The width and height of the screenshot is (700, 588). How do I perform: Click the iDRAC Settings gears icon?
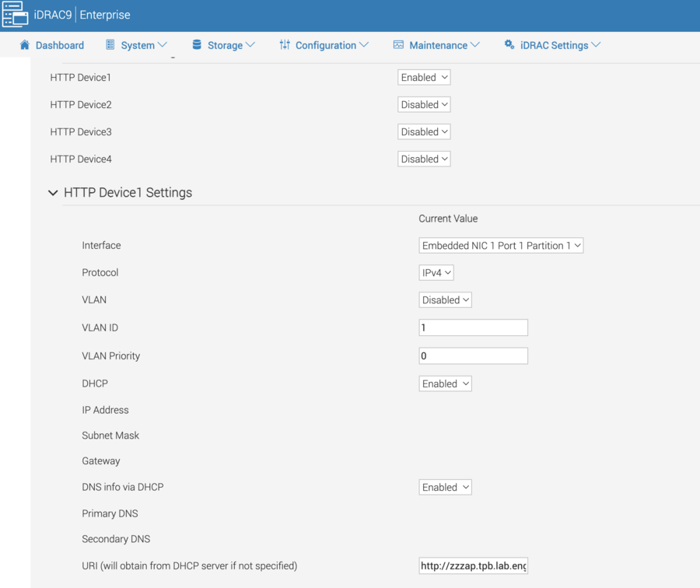coord(509,45)
